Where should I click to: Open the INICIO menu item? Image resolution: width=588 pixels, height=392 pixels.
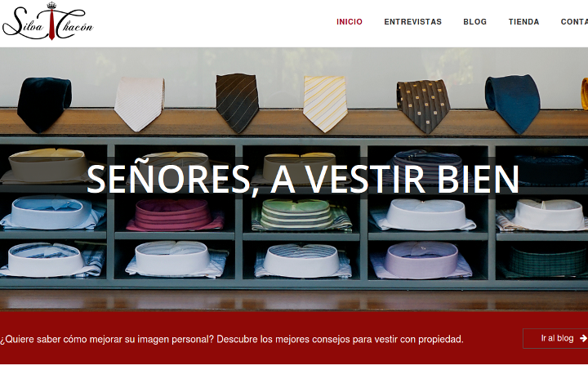pos(350,22)
